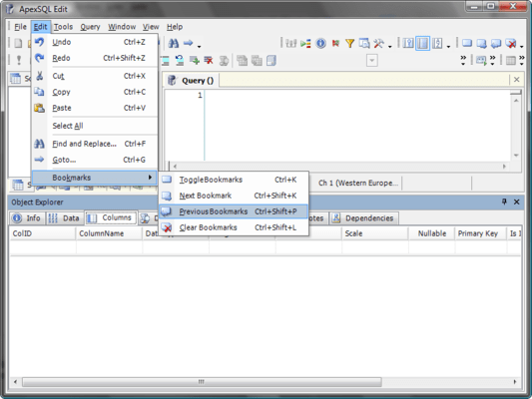
Task: Expand the overflow chevron left of screen icon
Action: pos(463,60)
